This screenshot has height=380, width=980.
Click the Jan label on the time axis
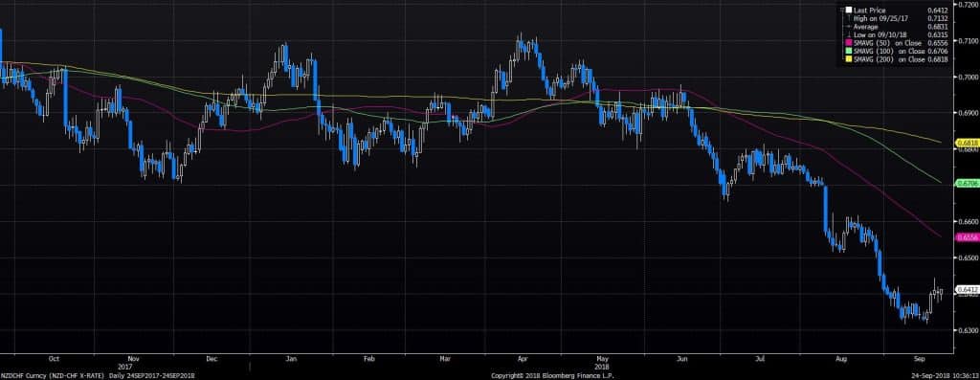pos(291,359)
